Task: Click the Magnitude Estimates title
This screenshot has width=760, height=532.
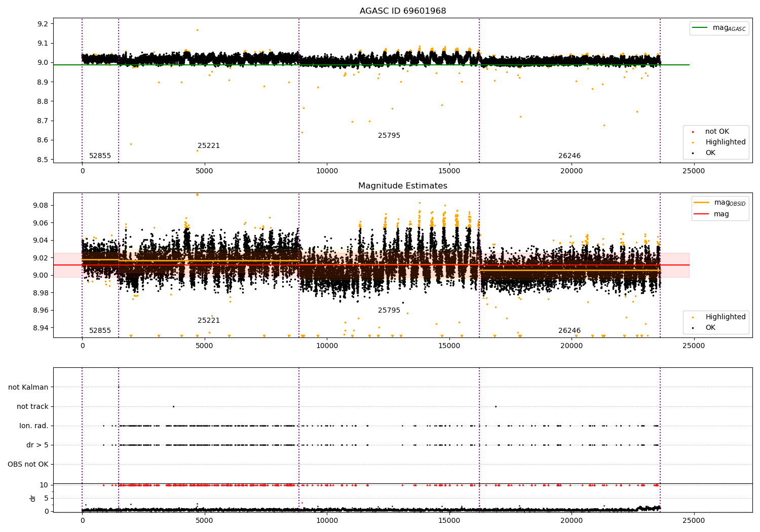Action: coord(403,186)
